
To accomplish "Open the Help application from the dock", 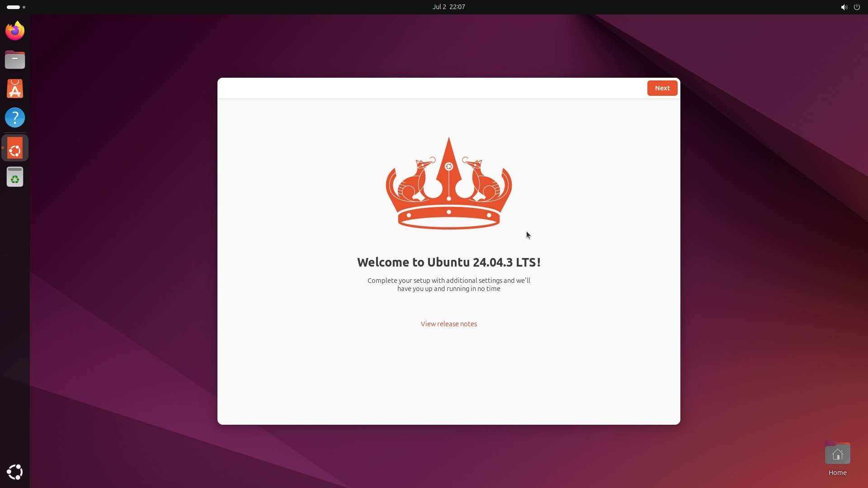I will pyautogui.click(x=15, y=117).
